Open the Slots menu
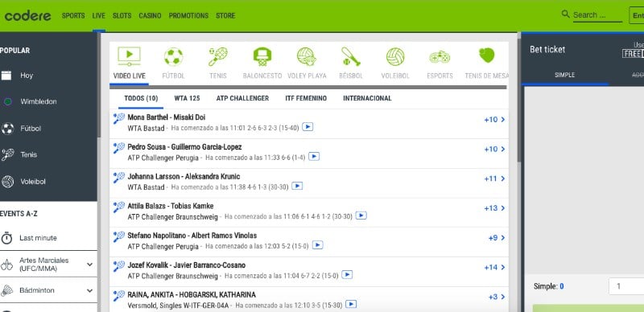 click(122, 15)
